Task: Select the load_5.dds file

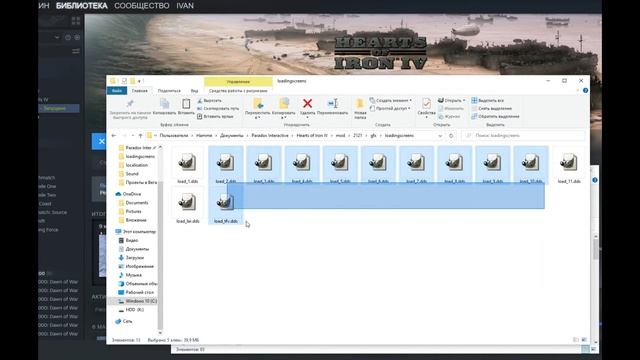Action: [x=340, y=165]
